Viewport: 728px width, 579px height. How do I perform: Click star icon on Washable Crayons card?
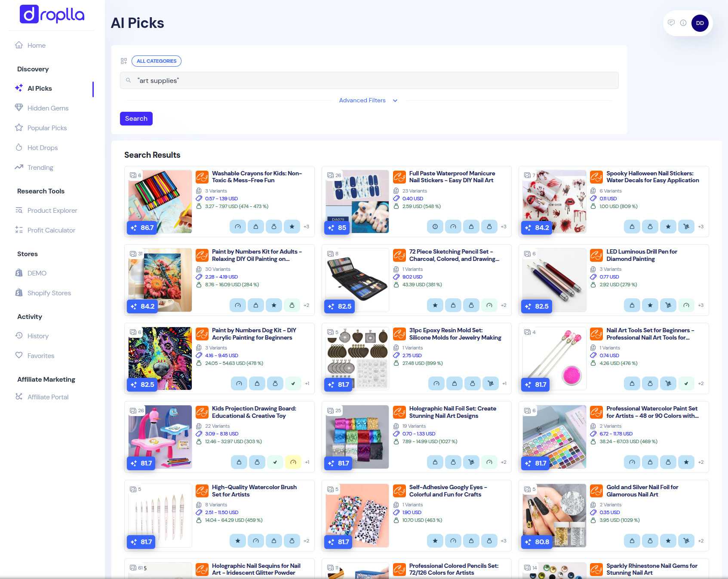click(x=292, y=227)
